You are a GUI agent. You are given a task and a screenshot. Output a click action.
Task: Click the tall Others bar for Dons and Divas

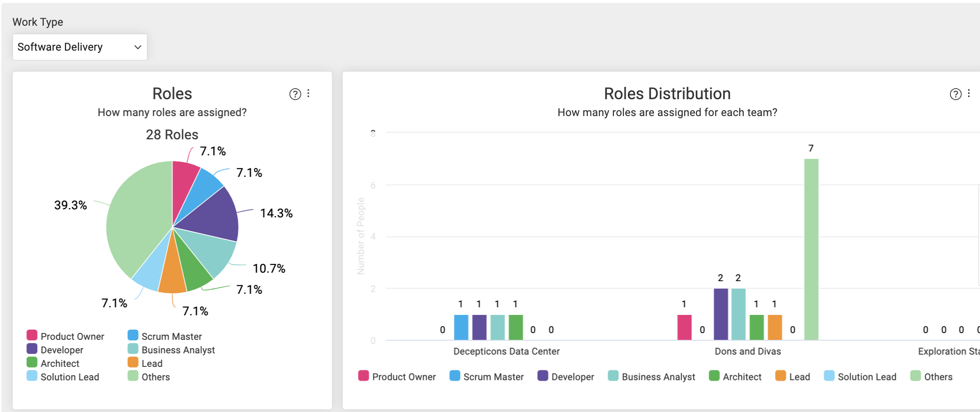coord(811,249)
